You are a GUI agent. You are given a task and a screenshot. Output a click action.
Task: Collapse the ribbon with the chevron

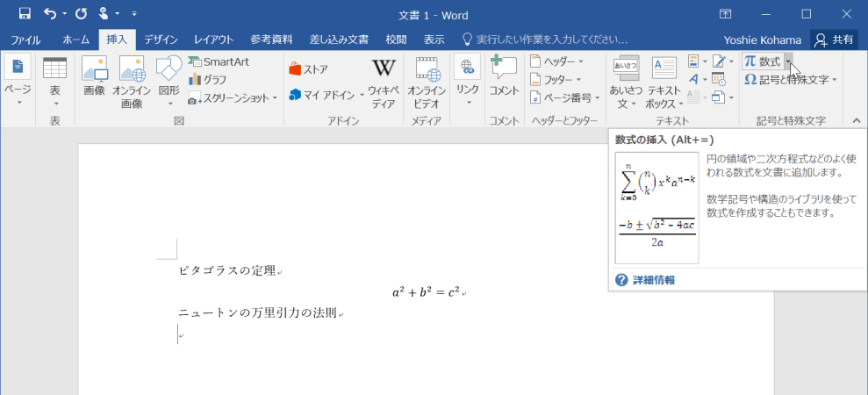coord(857,120)
